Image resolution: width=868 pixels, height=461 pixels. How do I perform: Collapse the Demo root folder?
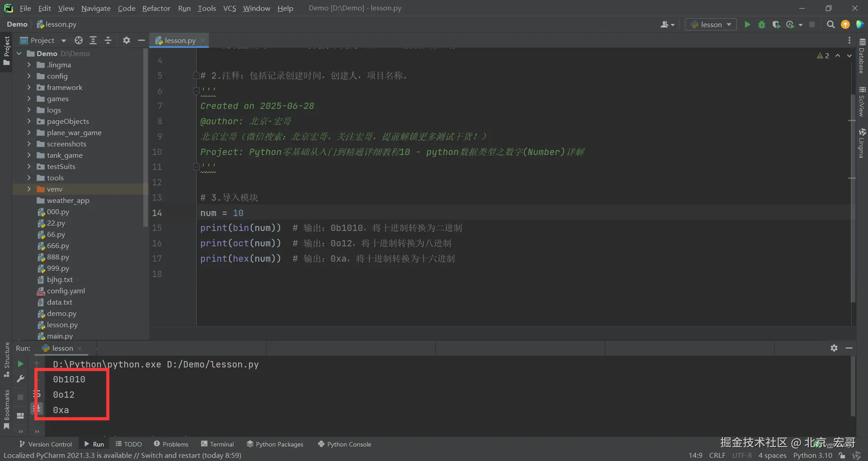[19, 53]
